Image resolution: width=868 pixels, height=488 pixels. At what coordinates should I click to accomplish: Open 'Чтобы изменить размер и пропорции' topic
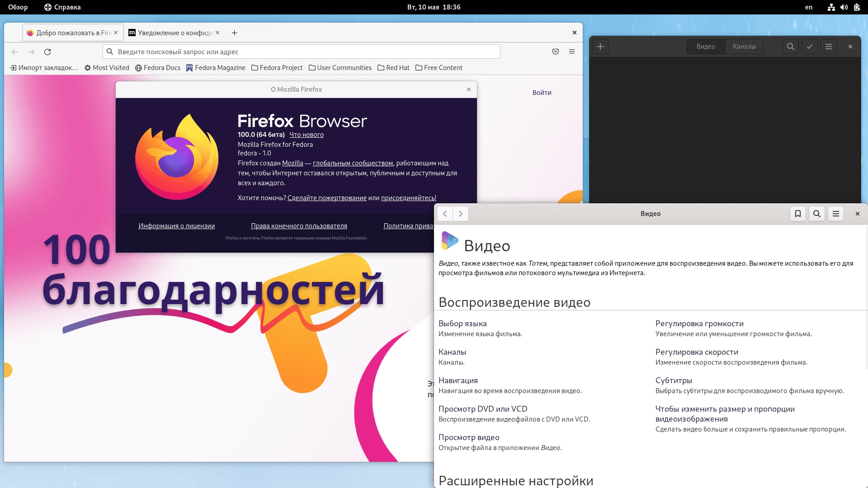[x=725, y=414]
